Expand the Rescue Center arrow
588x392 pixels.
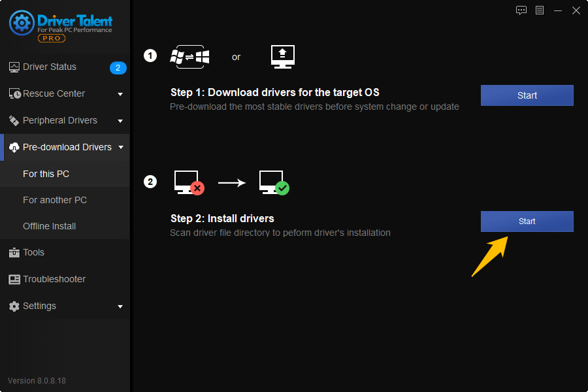click(x=120, y=94)
